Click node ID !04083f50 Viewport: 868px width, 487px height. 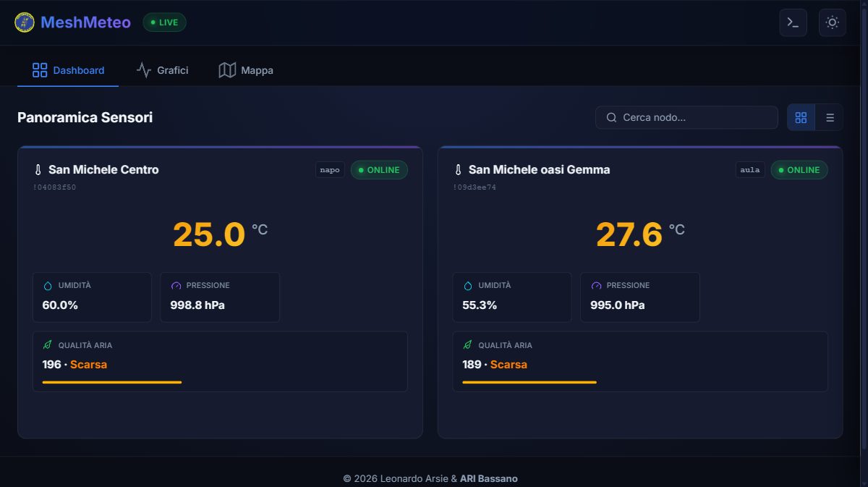click(54, 187)
